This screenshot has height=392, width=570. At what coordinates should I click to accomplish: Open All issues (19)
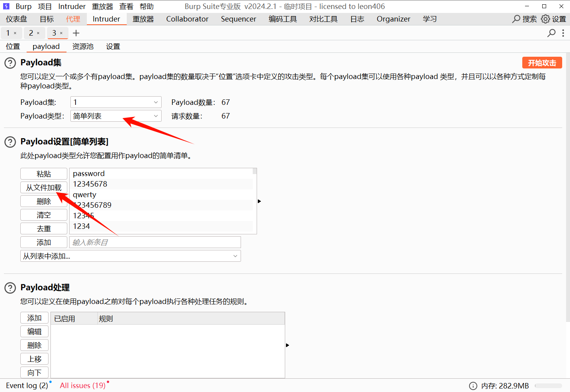coord(83,385)
